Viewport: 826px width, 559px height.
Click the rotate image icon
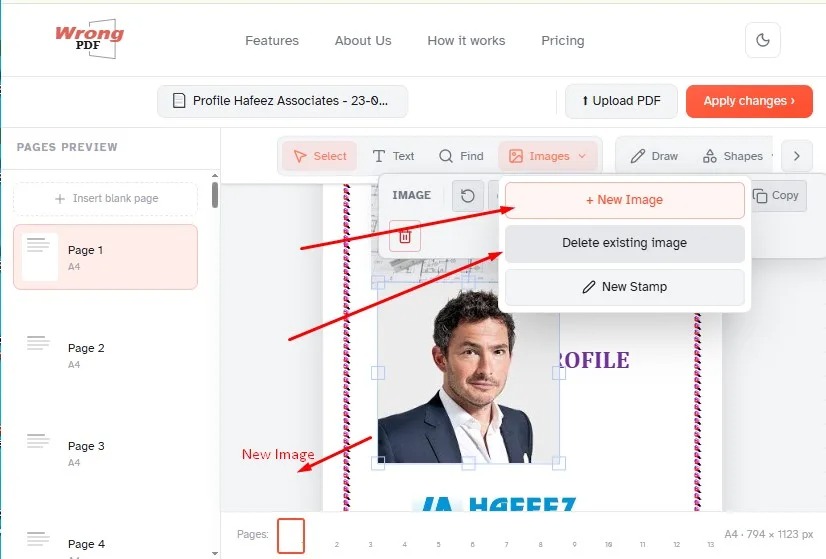(468, 196)
